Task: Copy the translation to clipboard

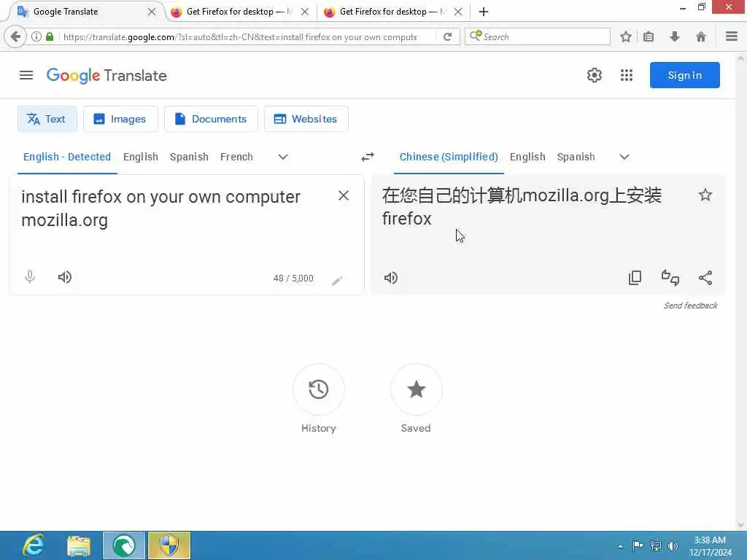Action: [635, 278]
